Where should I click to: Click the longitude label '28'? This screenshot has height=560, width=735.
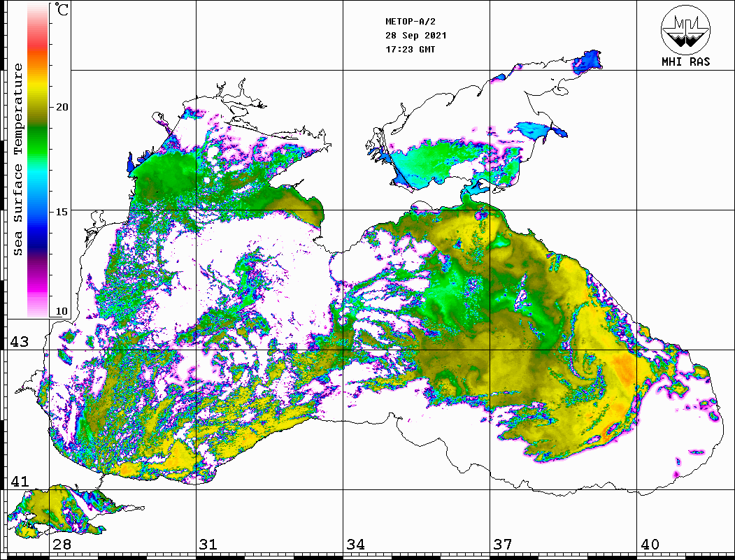(x=62, y=544)
